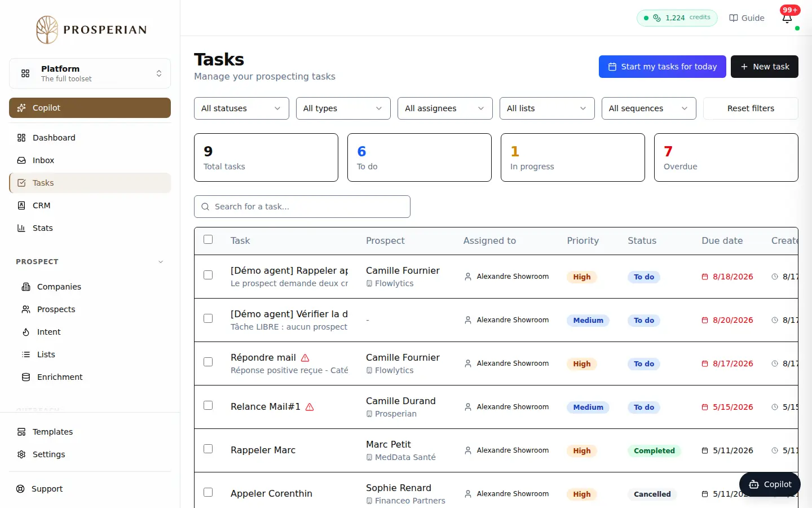Click the Settings gear icon
This screenshot has width=812, height=508.
[x=21, y=454]
